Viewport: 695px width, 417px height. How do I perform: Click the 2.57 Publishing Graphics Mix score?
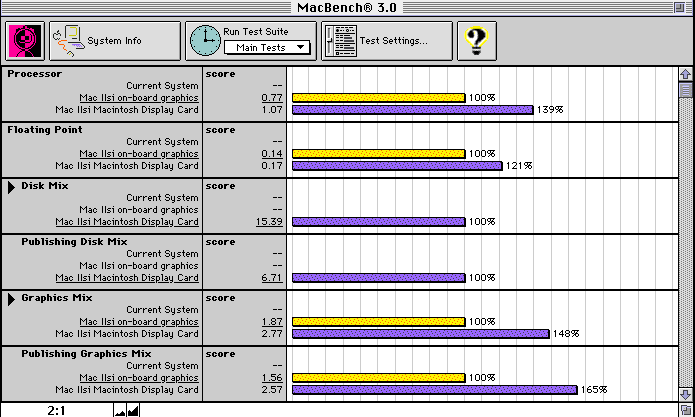pyautogui.click(x=272, y=390)
